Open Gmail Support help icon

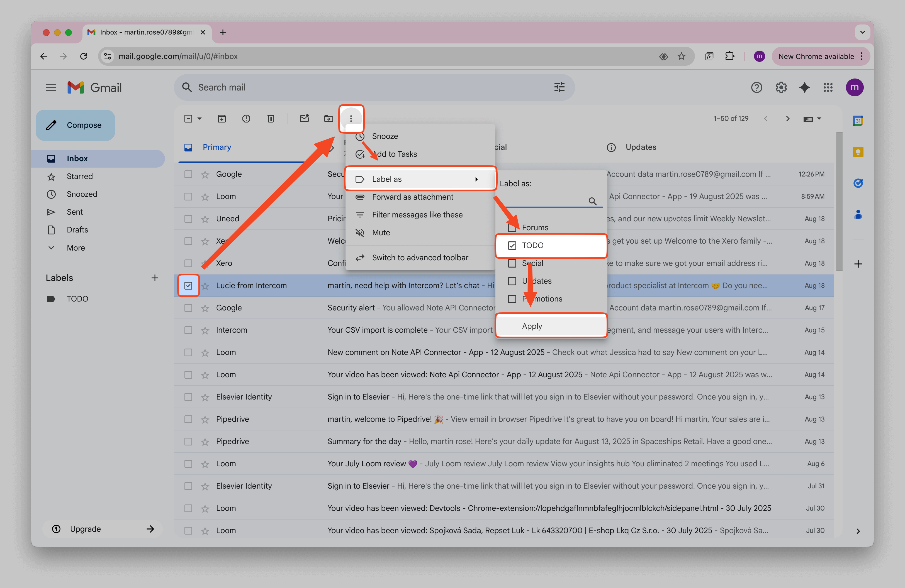[757, 88]
